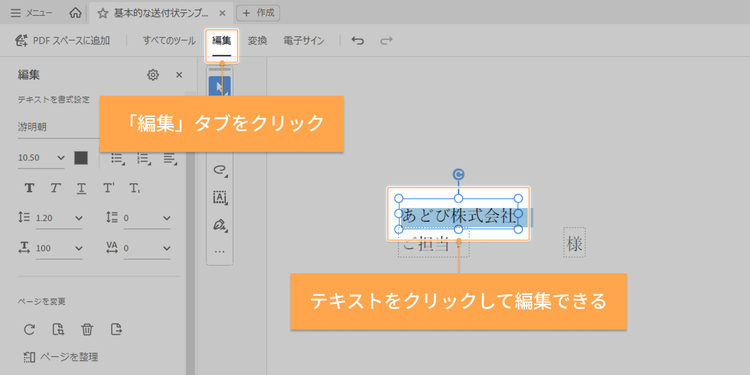This screenshot has height=375, width=750.
Task: Close the 編集 panel
Action: (179, 75)
